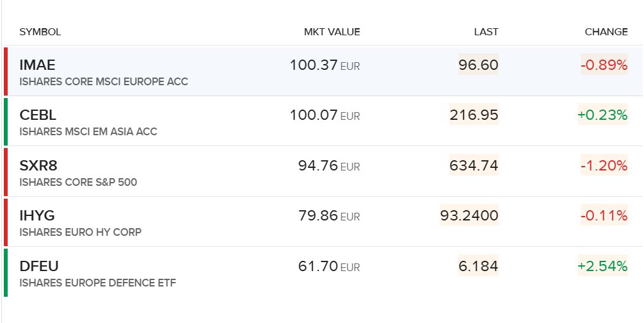Click the ISHARES CORE MSCI EUROPE ACC description

coord(104,81)
